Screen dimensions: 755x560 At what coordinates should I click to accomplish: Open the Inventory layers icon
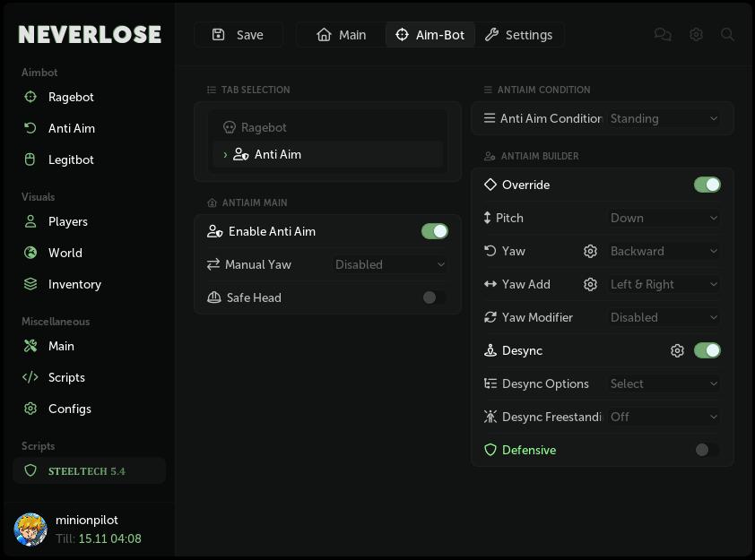click(30, 284)
